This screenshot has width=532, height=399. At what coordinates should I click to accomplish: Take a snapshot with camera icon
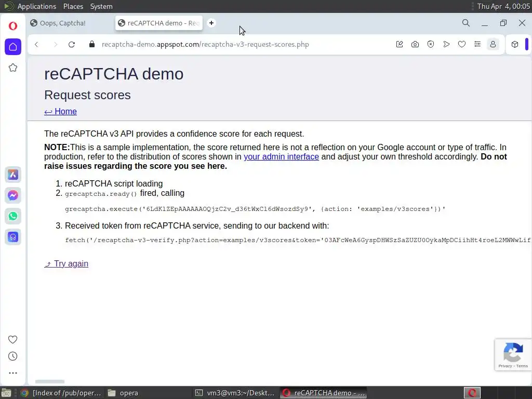tap(415, 44)
